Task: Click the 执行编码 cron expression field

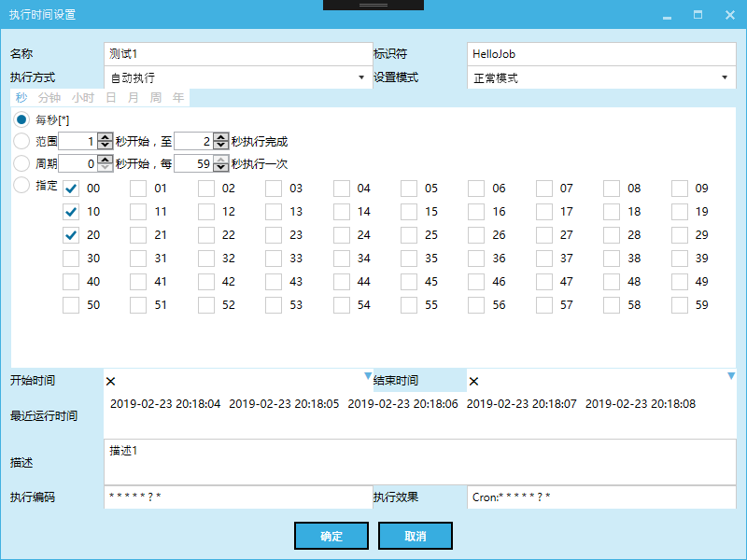Action: tap(238, 497)
